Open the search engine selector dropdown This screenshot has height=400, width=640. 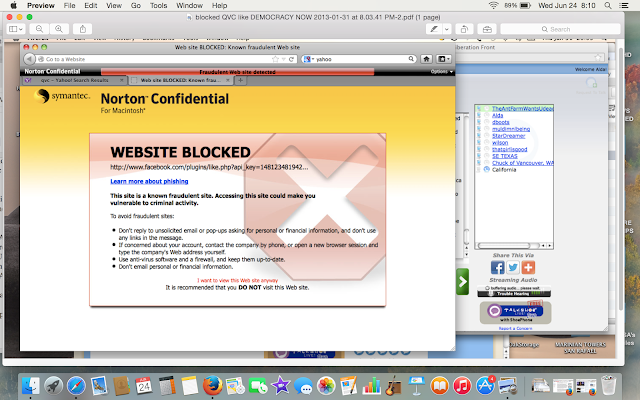pyautogui.click(x=308, y=59)
